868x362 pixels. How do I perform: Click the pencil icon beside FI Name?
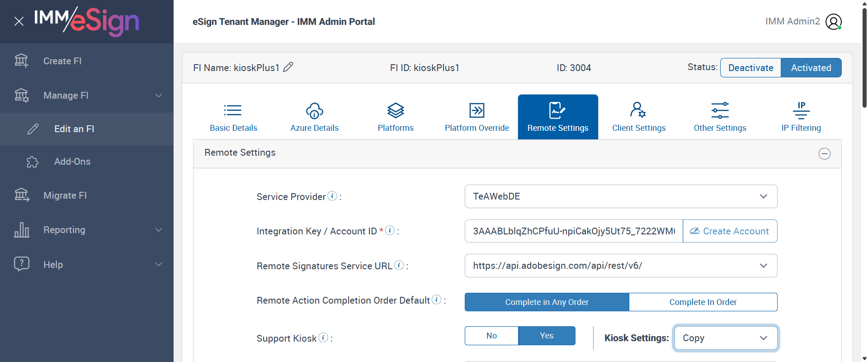point(288,67)
